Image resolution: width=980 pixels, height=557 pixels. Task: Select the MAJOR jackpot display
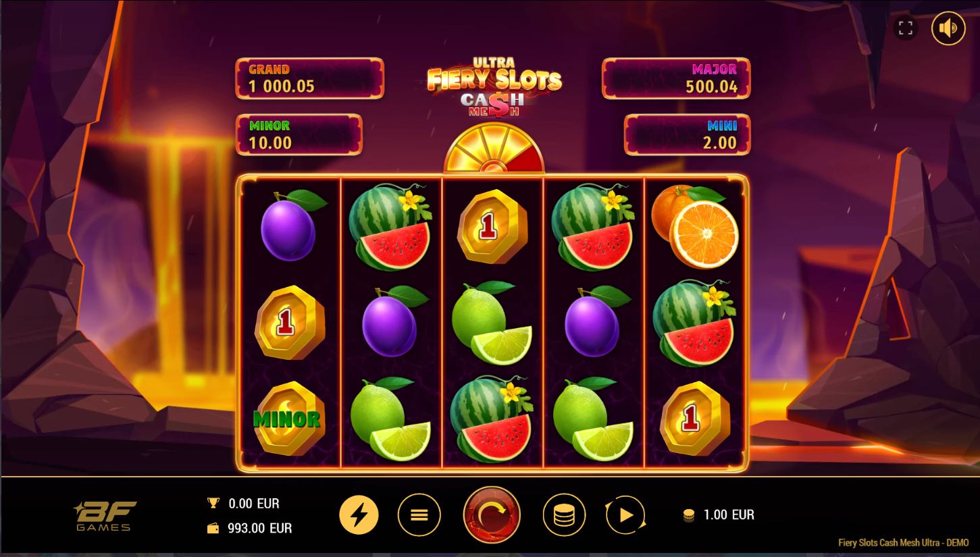[676, 78]
